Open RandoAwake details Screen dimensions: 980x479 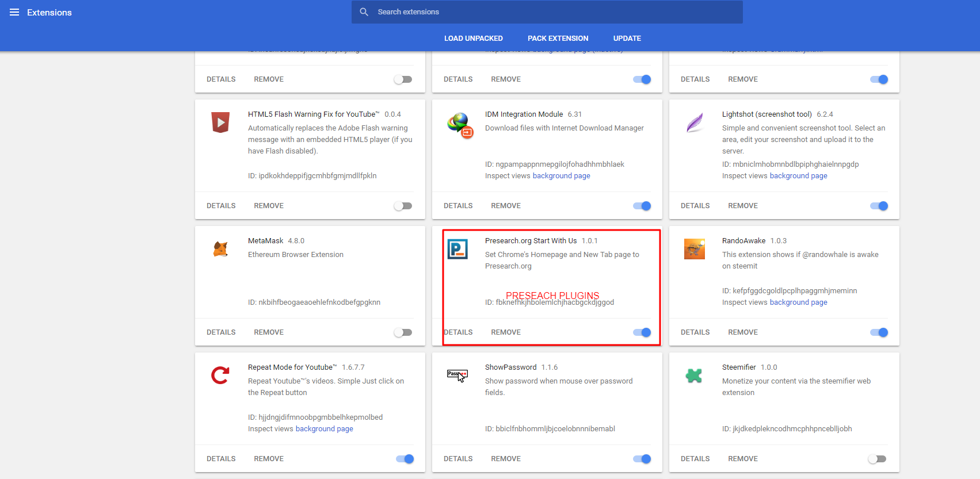pyautogui.click(x=695, y=332)
